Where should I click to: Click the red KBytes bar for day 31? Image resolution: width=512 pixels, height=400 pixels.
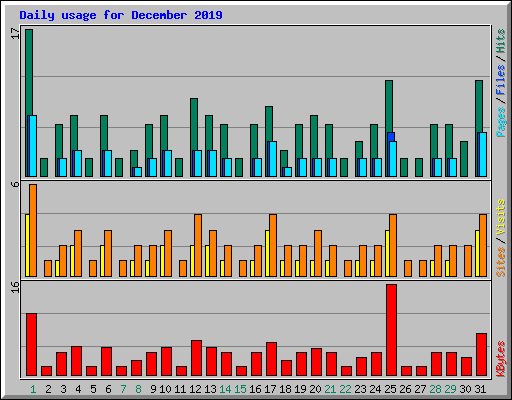(481, 354)
